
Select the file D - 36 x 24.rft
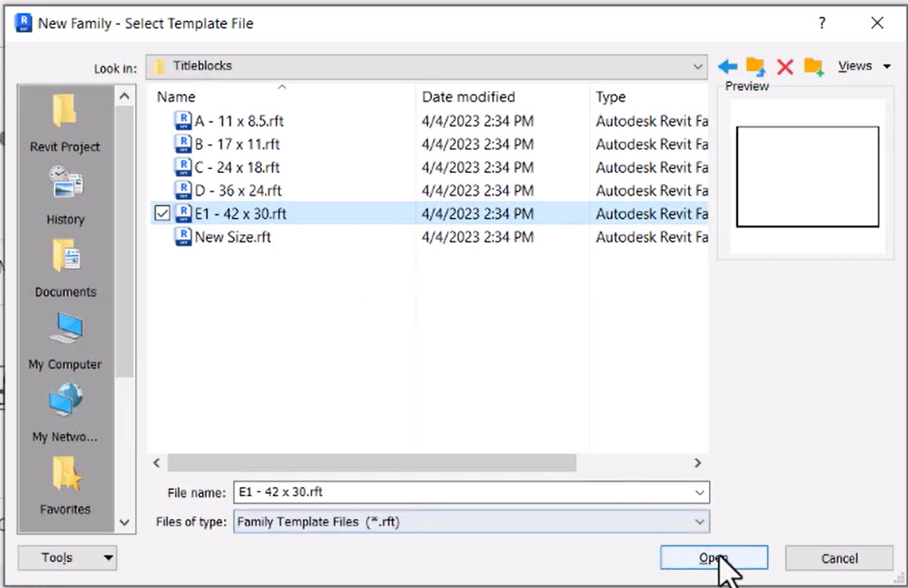coord(238,190)
